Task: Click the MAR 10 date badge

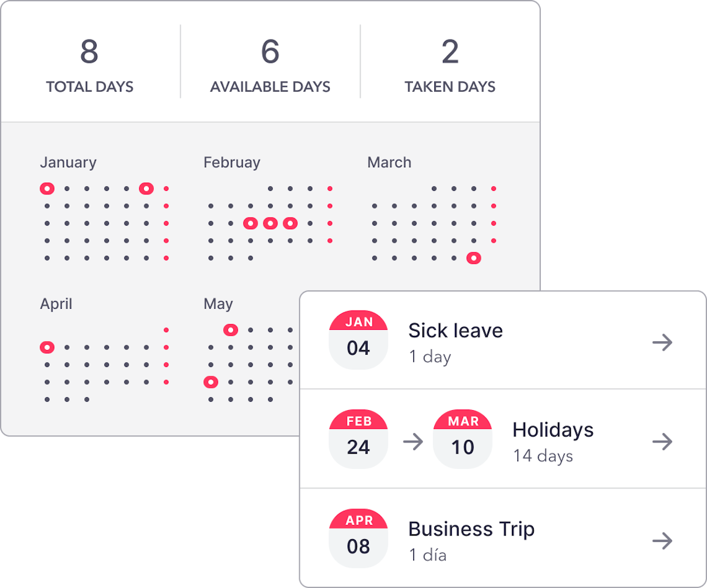Action: 462,438
